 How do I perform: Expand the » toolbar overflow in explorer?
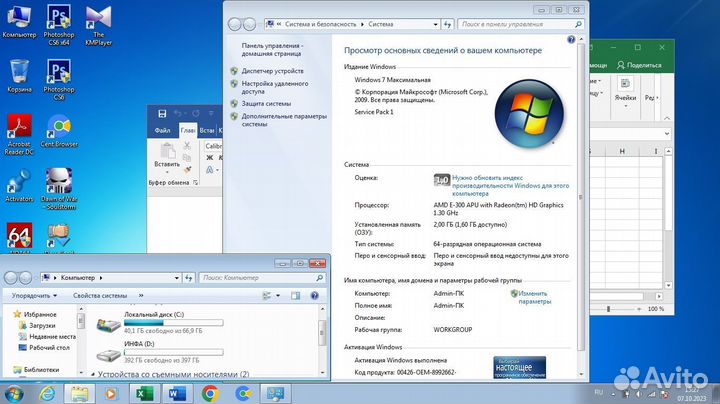click(141, 296)
